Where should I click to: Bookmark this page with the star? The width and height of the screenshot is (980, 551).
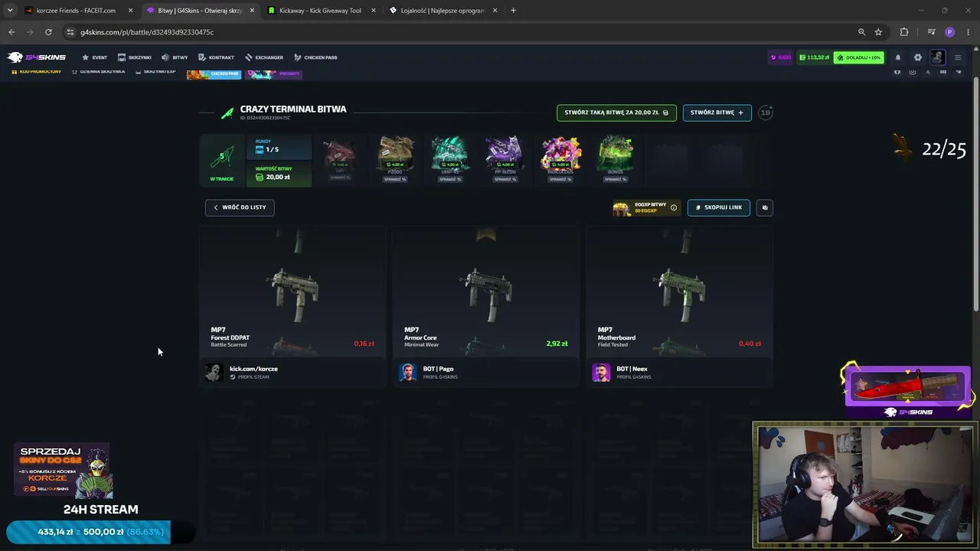878,32
